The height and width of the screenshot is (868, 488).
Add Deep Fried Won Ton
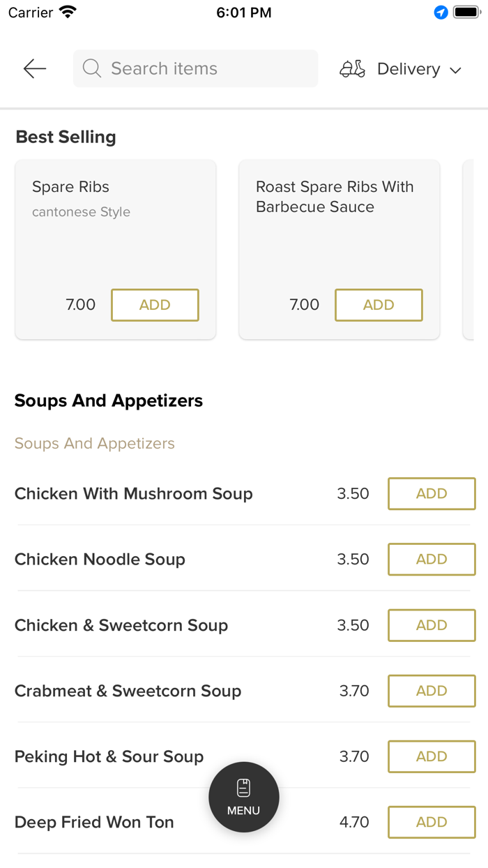[432, 822]
